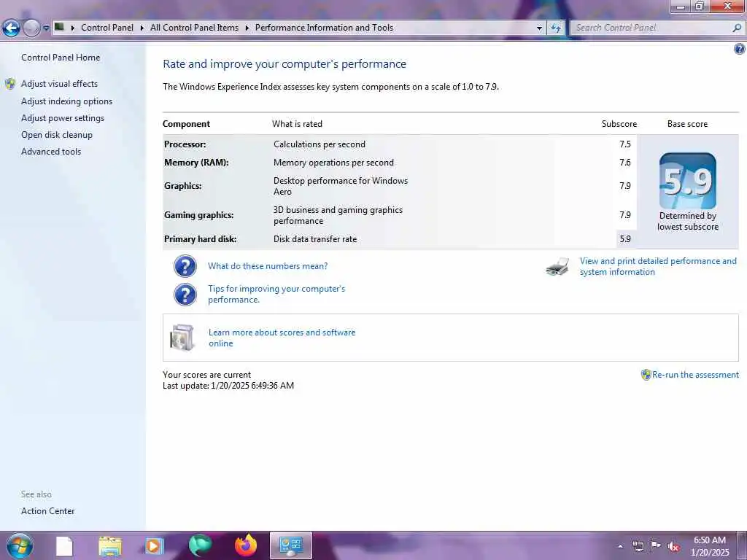The width and height of the screenshot is (747, 560).
Task: Click the Last update timestamp text
Action: pos(228,385)
